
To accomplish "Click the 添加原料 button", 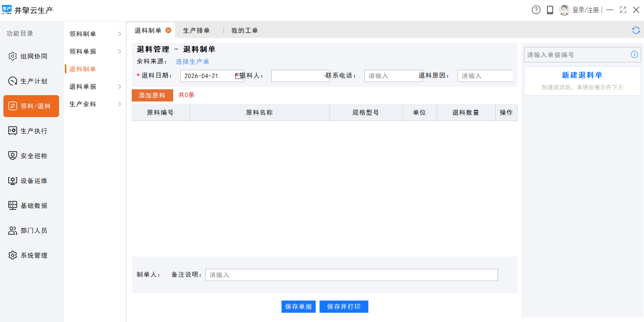I will click(152, 95).
